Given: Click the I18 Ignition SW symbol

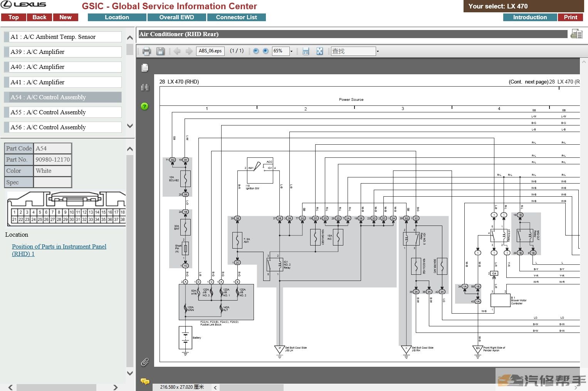Looking at the screenshot, I should click(260, 170).
